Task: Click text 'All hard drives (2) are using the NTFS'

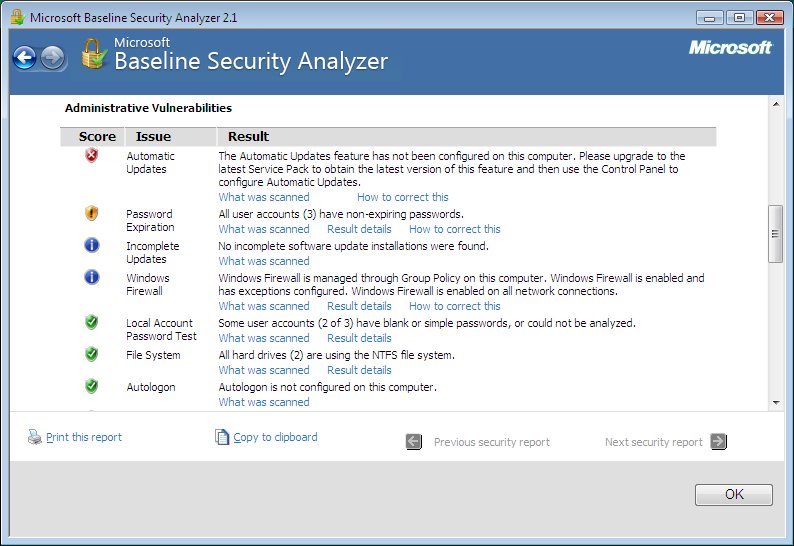Action: 308,355
